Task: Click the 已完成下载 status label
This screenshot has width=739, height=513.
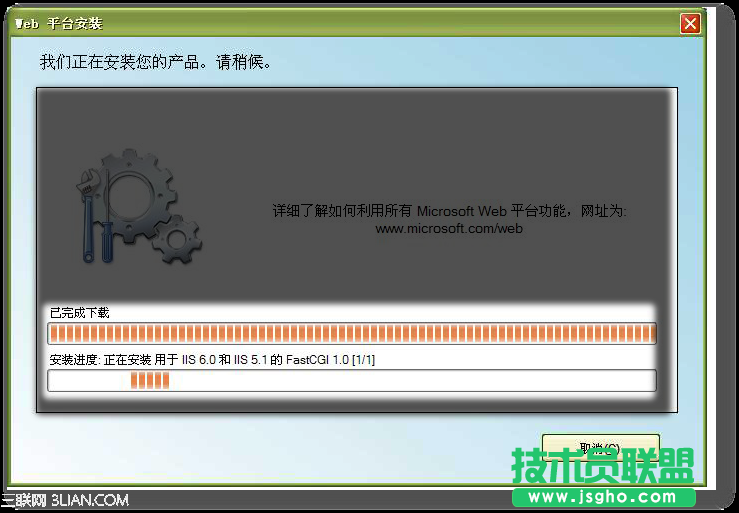Action: click(x=80, y=313)
